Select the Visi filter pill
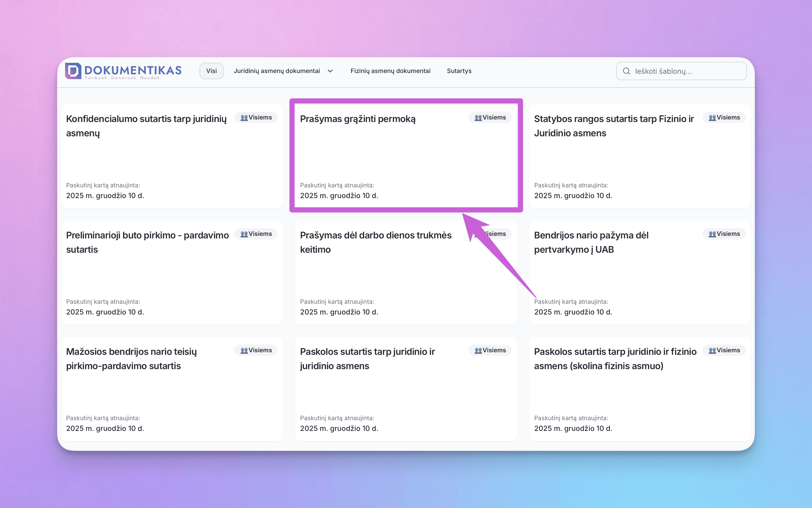Viewport: 812px width, 508px height. pyautogui.click(x=211, y=71)
